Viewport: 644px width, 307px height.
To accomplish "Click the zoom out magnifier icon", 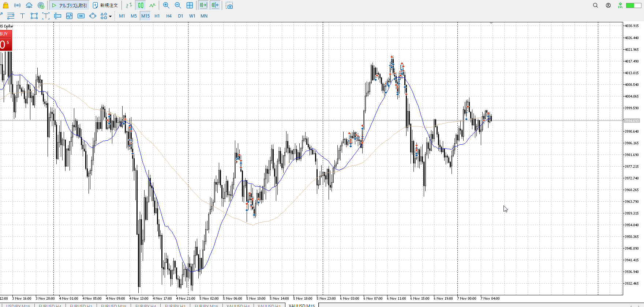I will point(178,5).
